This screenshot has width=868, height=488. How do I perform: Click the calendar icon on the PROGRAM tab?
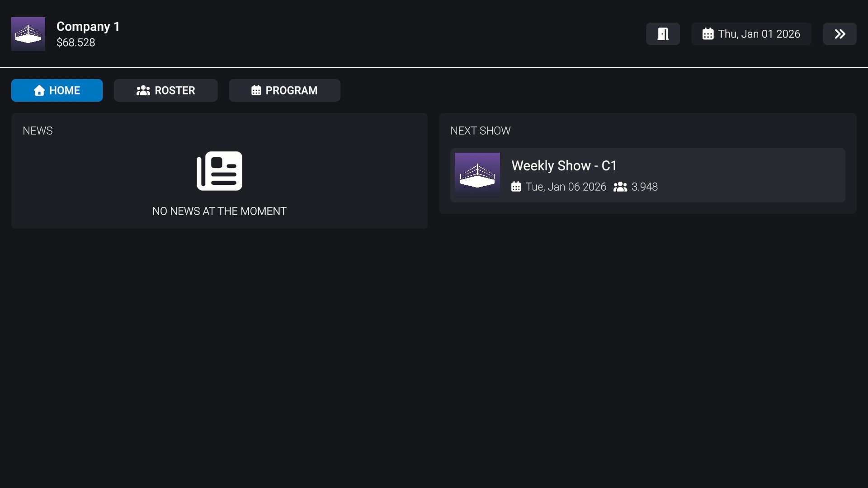256,90
